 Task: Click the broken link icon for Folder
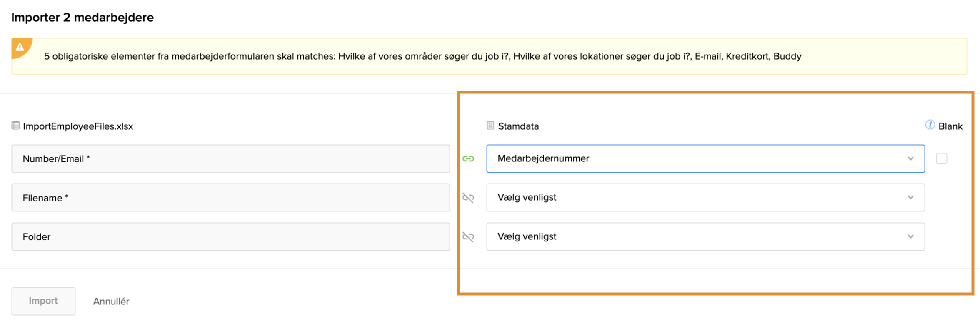[468, 237]
